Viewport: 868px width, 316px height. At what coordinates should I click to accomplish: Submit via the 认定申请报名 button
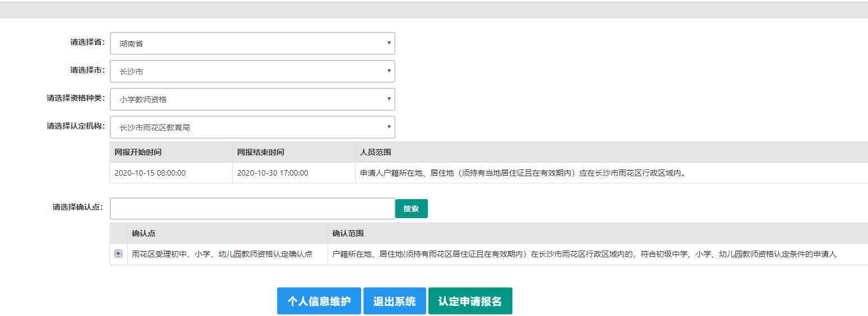pyautogui.click(x=470, y=301)
